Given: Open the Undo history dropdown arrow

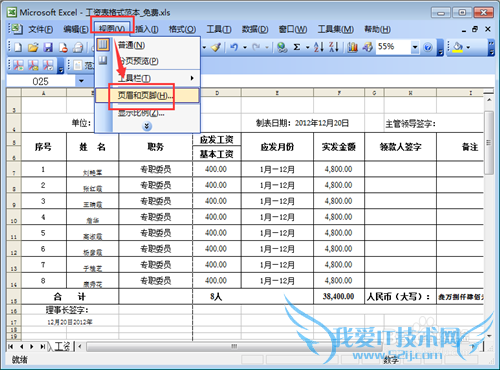Looking at the screenshot, I should [x=245, y=48].
